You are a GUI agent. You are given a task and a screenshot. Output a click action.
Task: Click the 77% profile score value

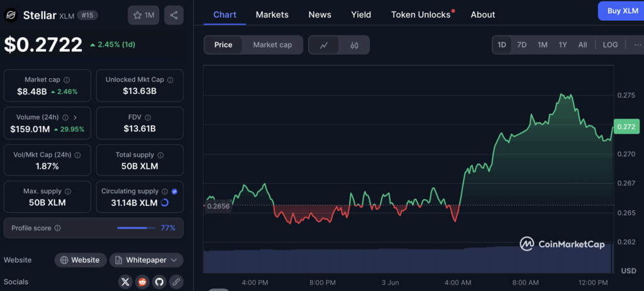tap(168, 227)
